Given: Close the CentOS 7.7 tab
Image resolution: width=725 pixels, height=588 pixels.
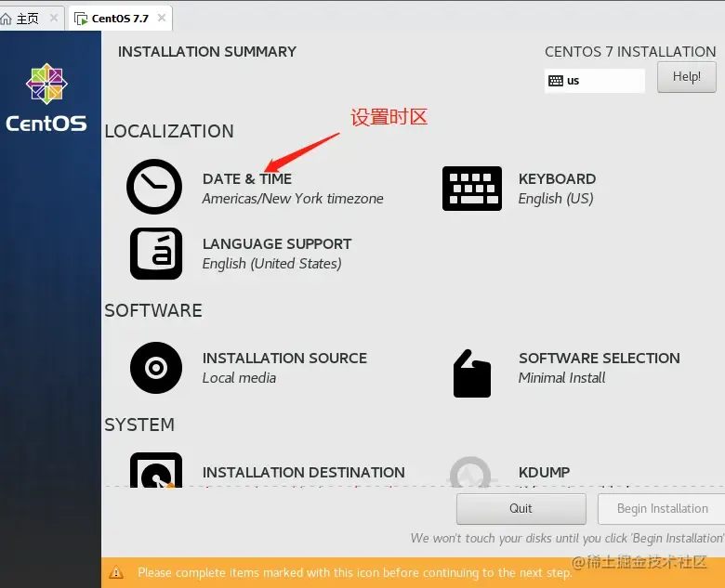Looking at the screenshot, I should click(162, 18).
